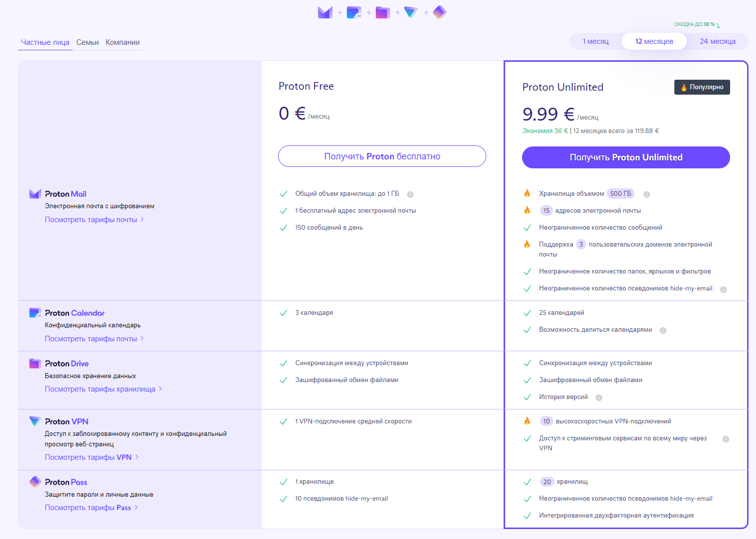Click the Proton Mail icon in top row
756x539 pixels.
(325, 12)
